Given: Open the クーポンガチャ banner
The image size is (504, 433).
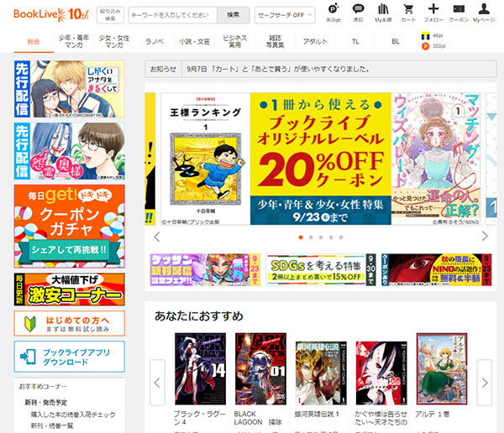Looking at the screenshot, I should point(70,227).
